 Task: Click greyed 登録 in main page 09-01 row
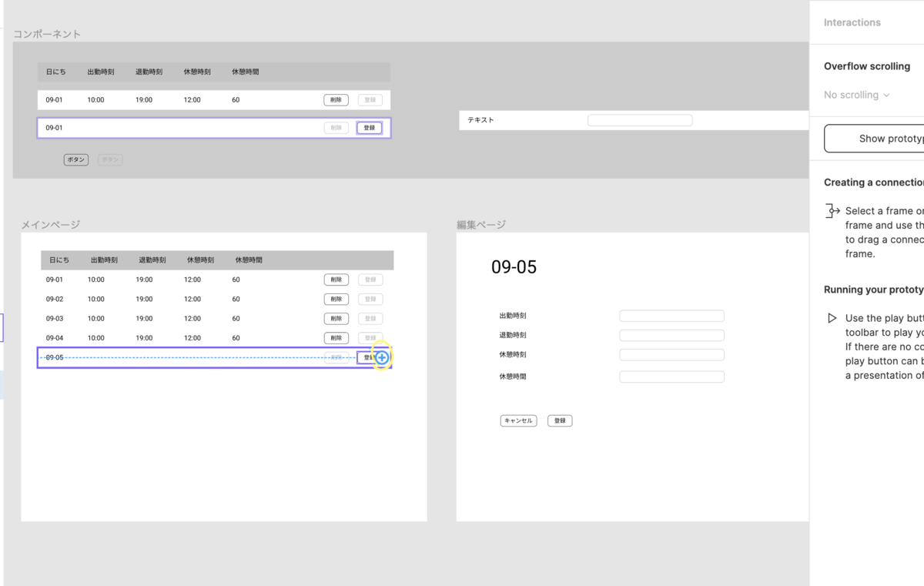(370, 280)
